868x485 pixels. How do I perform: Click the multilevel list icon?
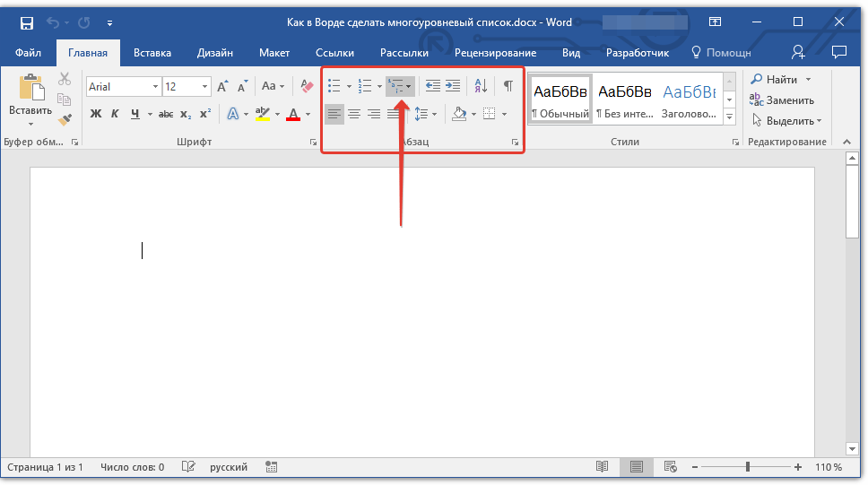pyautogui.click(x=395, y=86)
